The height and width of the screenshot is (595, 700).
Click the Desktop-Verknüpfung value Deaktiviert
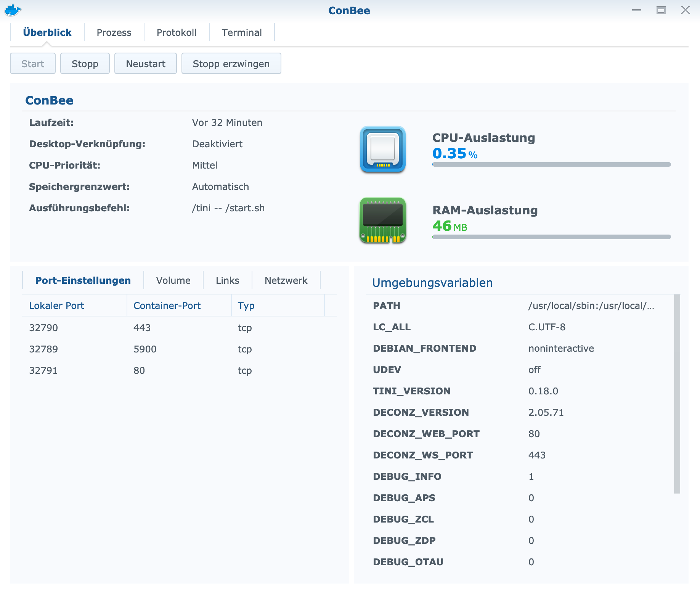[217, 144]
